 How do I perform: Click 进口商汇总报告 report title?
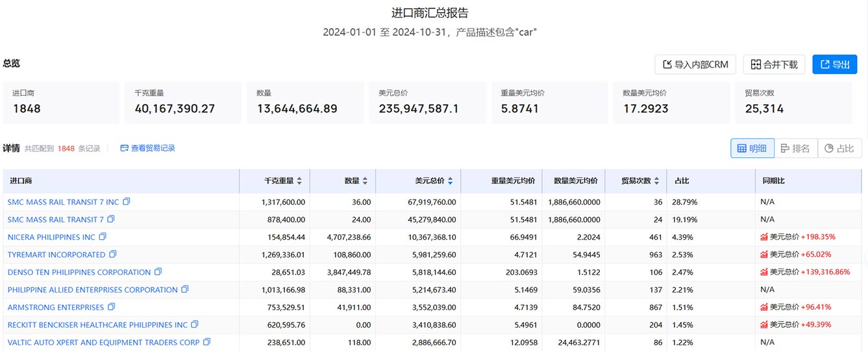click(x=430, y=13)
